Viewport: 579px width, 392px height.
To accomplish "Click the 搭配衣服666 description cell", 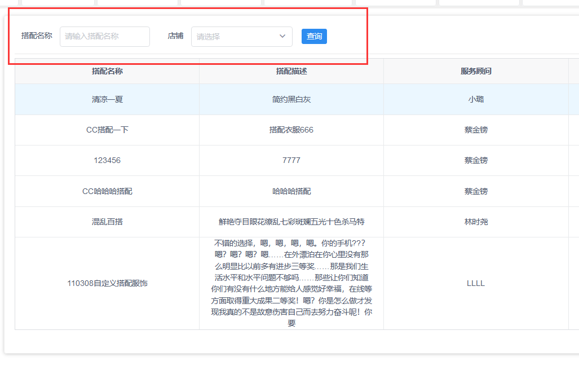I will pos(291,130).
